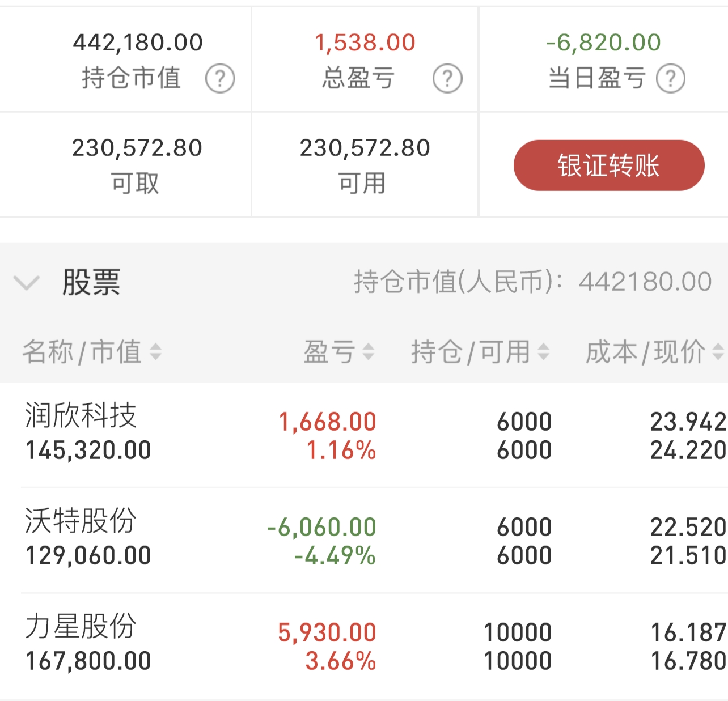Tap help icon beside 持仓市值
The width and height of the screenshot is (728, 701).
[220, 79]
